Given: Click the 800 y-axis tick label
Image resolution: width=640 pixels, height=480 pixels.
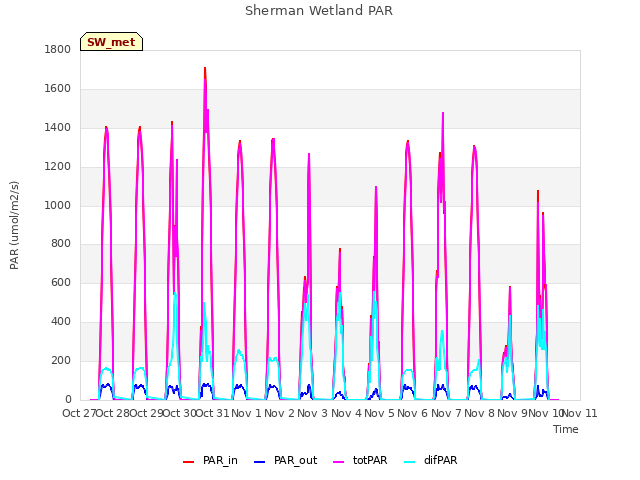Looking at the screenshot, I should point(61,244).
